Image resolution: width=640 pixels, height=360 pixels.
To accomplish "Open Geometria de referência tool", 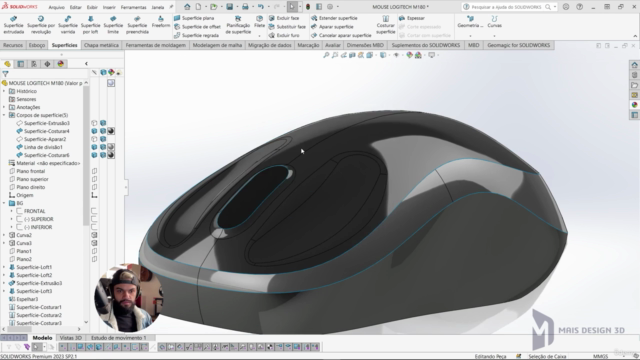I will click(x=470, y=22).
